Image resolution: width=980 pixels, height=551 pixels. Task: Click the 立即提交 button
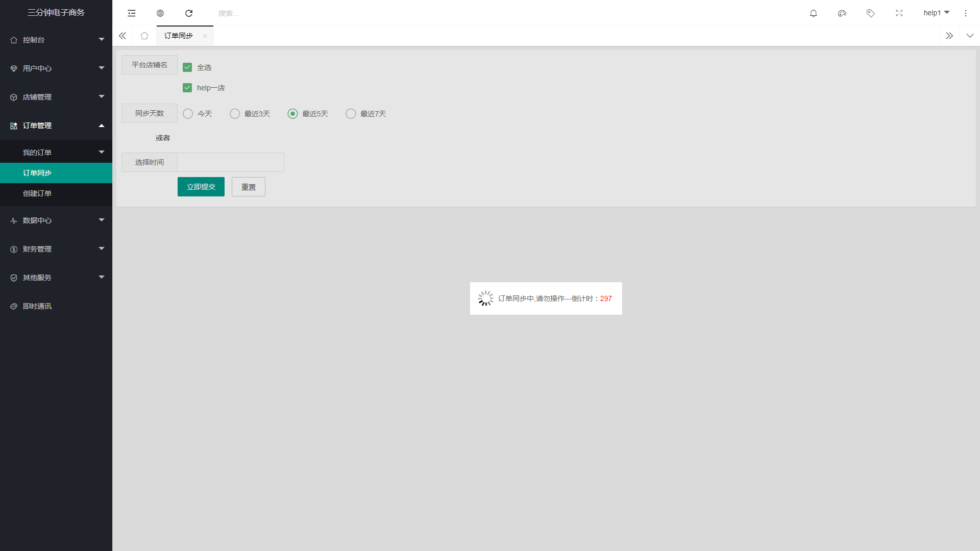(201, 187)
